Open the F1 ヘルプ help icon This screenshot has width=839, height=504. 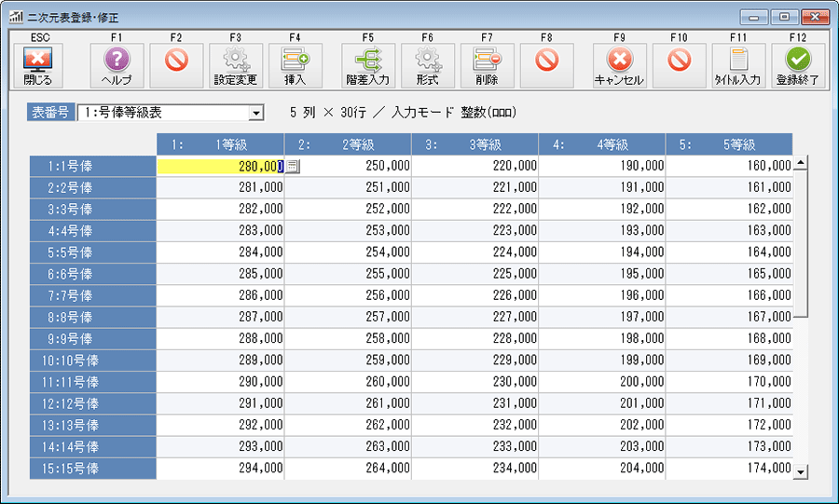coord(117,66)
